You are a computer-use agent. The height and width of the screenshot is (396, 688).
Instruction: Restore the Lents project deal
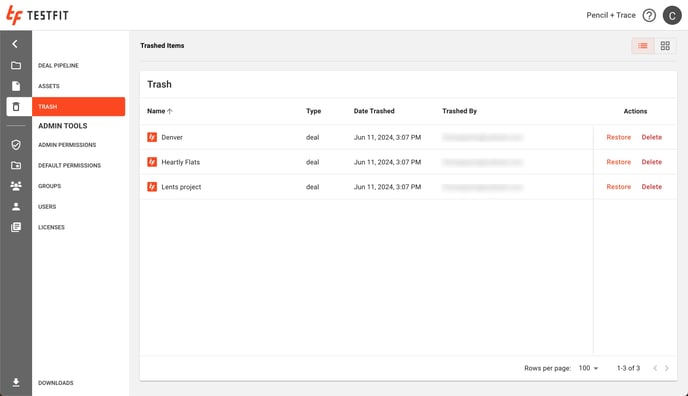click(x=619, y=187)
